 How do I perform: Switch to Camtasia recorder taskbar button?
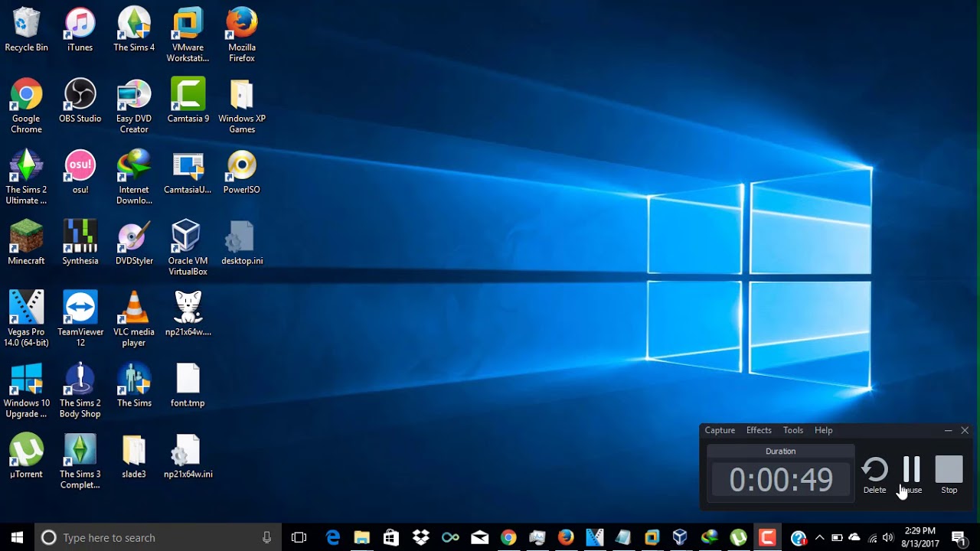[766, 537]
